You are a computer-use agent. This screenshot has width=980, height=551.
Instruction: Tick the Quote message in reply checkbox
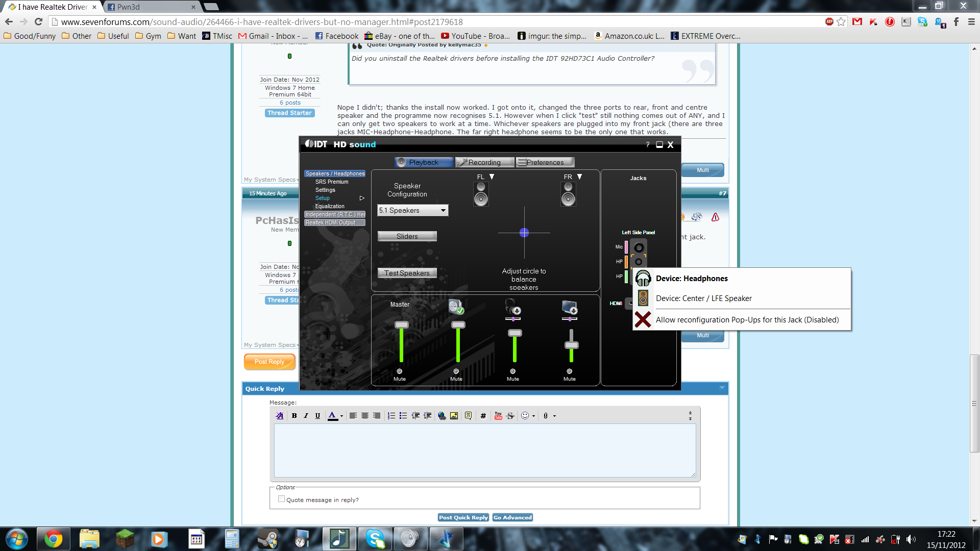281,499
